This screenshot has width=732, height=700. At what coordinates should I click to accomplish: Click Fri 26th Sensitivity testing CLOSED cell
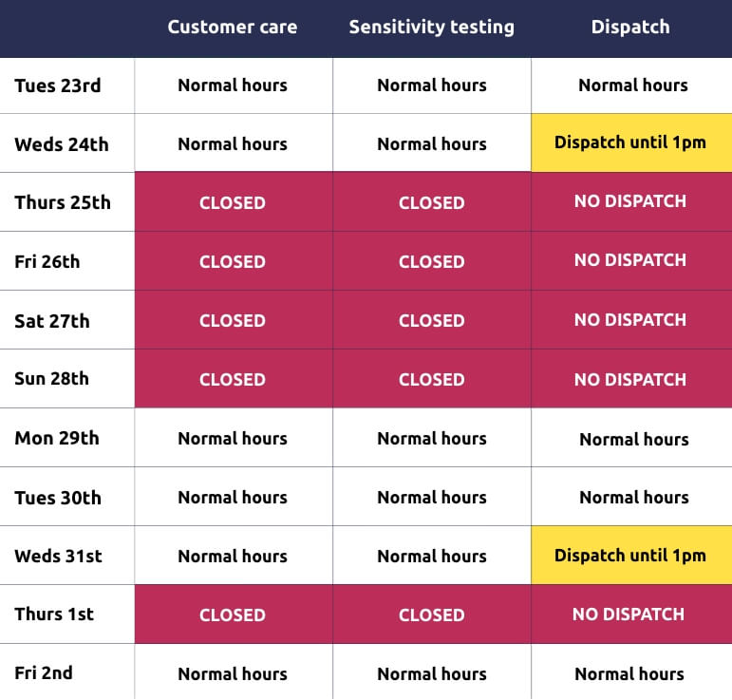pos(432,261)
